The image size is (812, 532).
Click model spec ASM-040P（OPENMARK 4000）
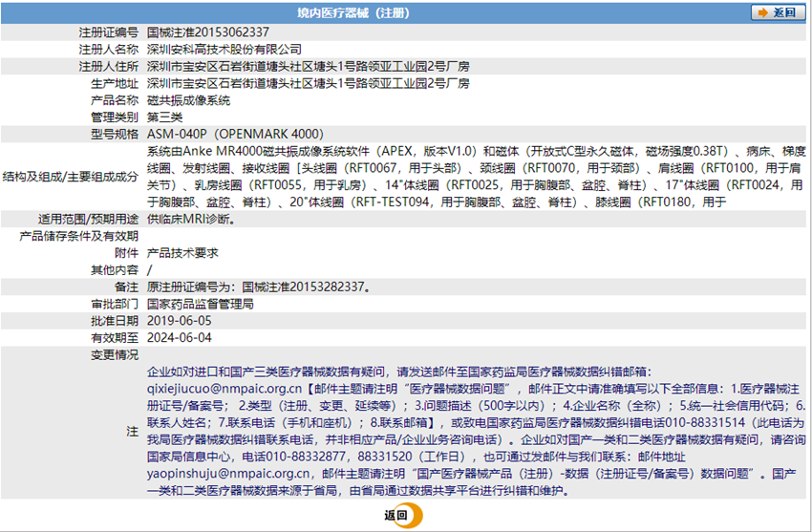click(235, 135)
